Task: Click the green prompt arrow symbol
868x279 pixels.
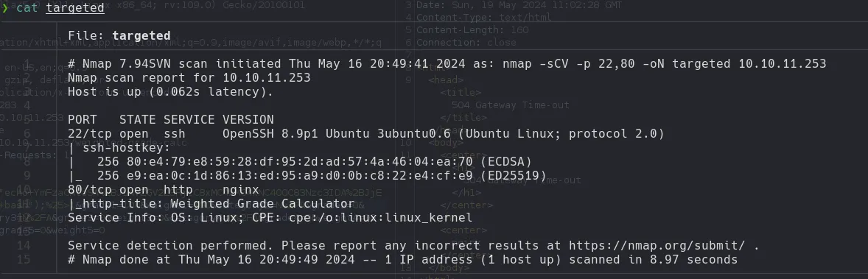Action: click(x=5, y=8)
